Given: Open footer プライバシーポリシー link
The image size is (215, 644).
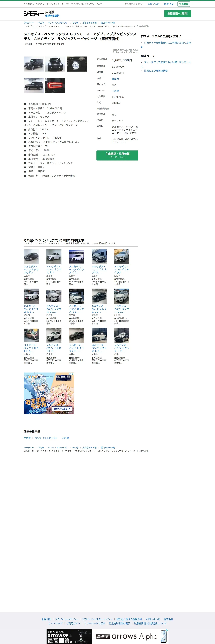Looking at the screenshot, I should point(67,619).
